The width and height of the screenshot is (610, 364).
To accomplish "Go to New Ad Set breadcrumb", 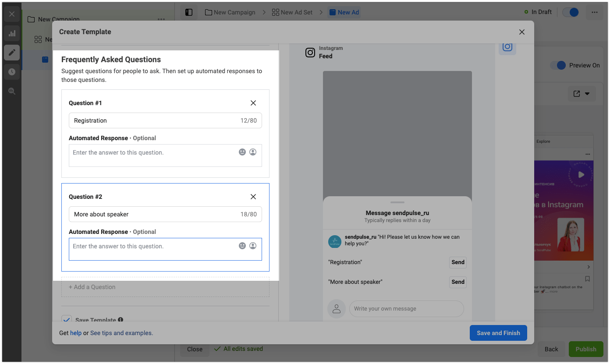I will 292,12.
